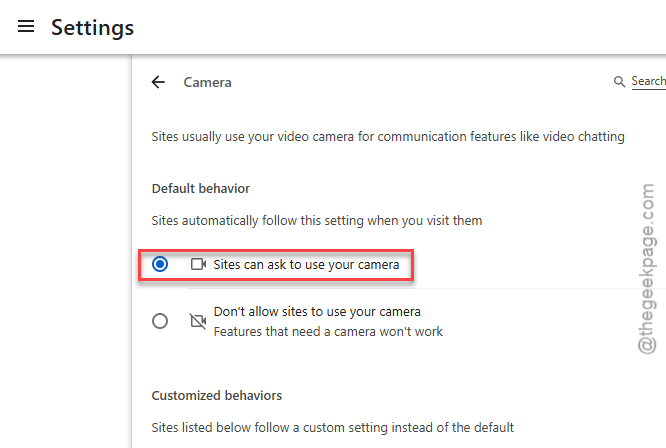Select the "Don't allow sites" radio button
Viewport: 666px width, 448px height.
click(x=160, y=321)
